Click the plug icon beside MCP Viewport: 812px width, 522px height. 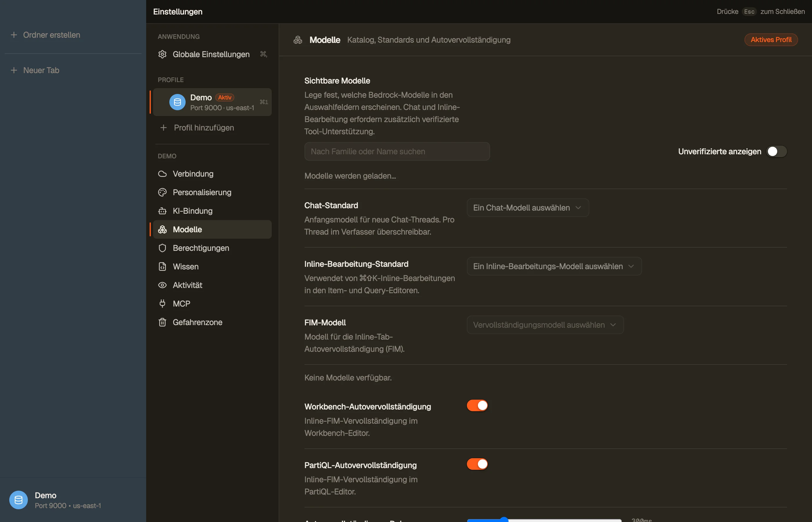[162, 304]
